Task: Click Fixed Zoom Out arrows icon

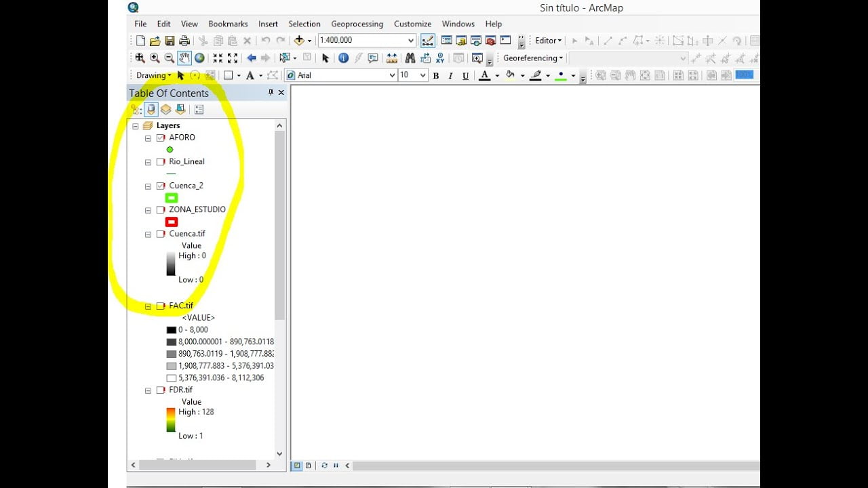Action: pyautogui.click(x=233, y=58)
